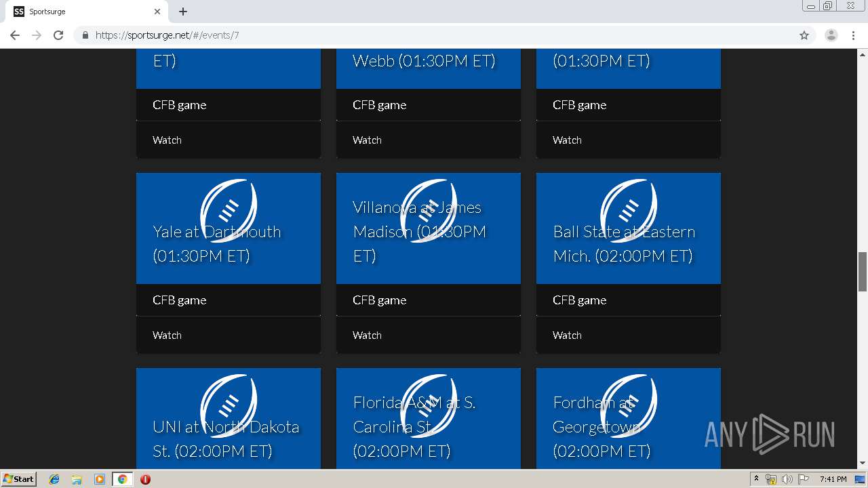Open media player taskbar icon
Screen dimensions: 868x488
(100, 479)
